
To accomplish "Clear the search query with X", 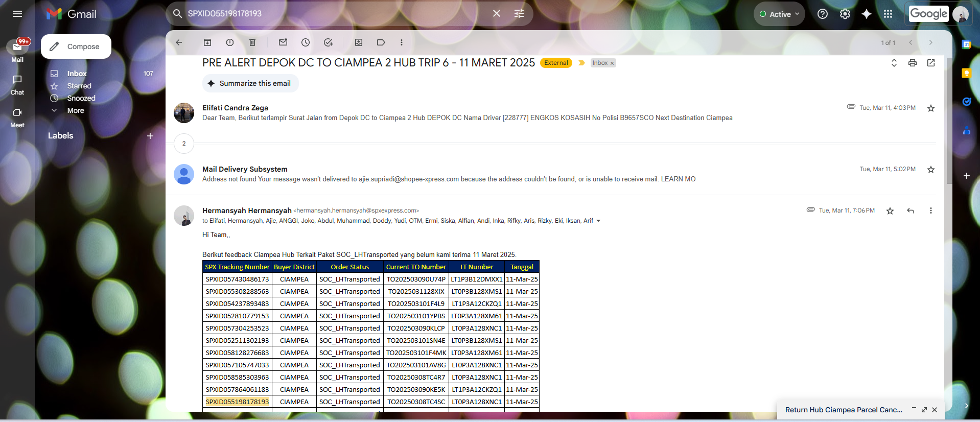I will (497, 14).
